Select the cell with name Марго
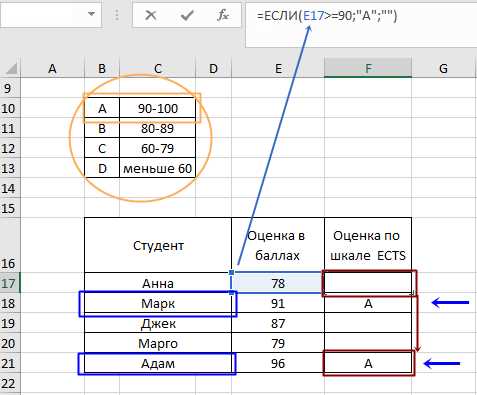The image size is (477, 395). click(158, 343)
